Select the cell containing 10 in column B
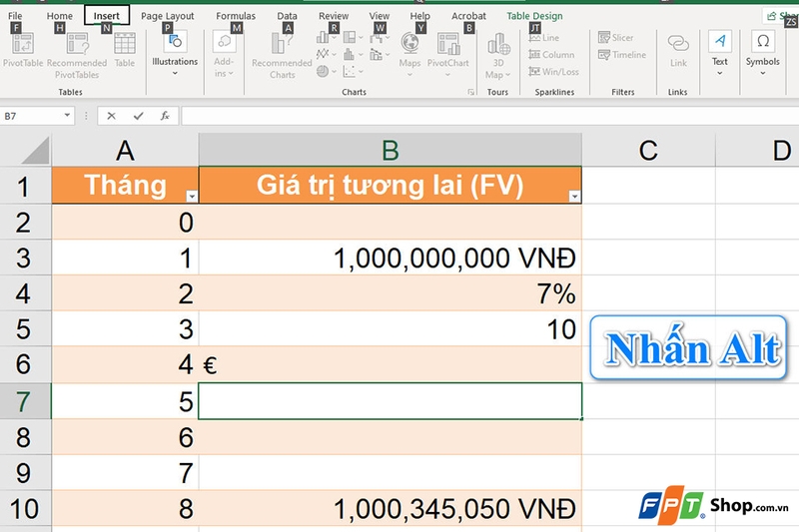 pos(390,328)
